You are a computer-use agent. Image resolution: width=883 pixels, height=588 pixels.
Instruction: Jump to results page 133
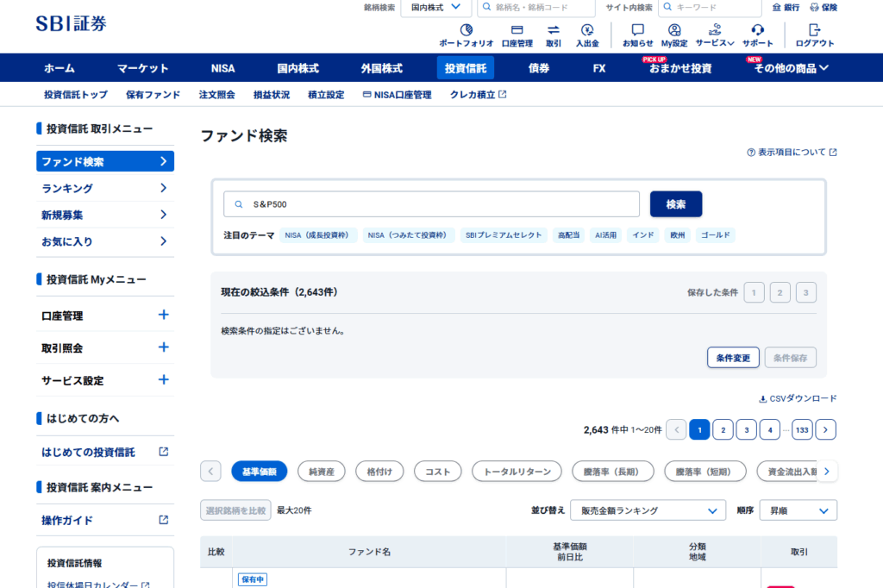coord(802,429)
